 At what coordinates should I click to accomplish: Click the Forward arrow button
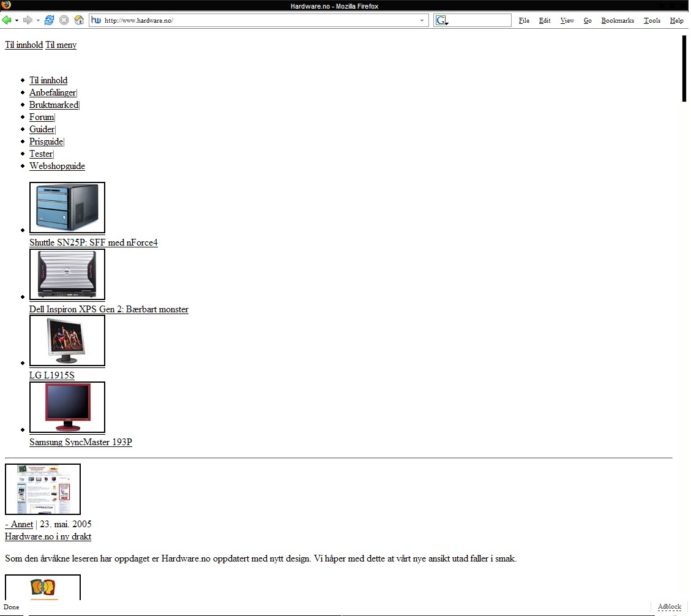pos(28,20)
